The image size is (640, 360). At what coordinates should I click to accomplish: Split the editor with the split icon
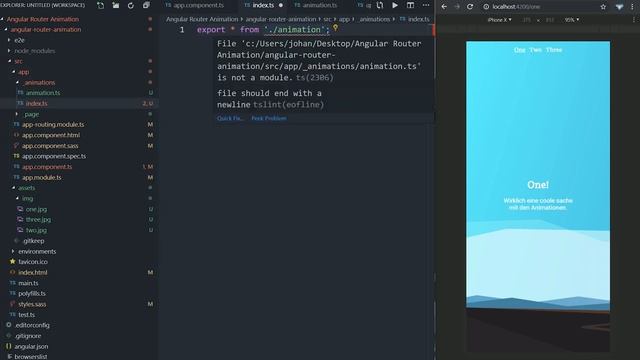tap(410, 5)
